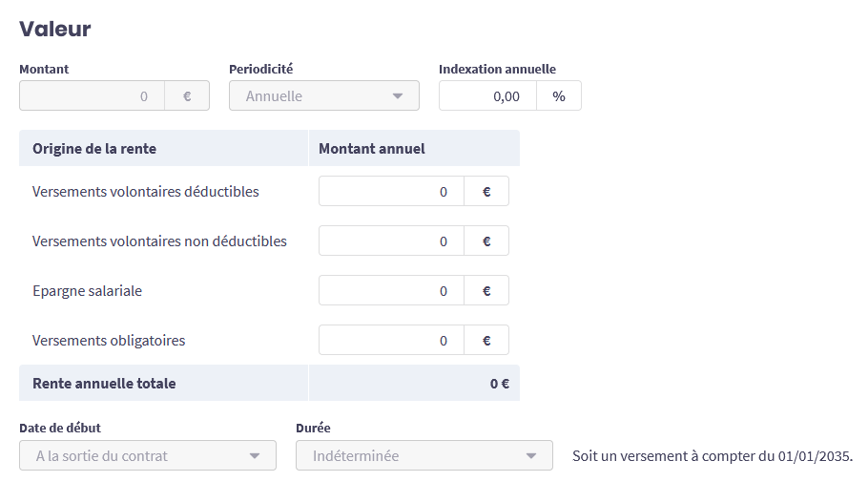The height and width of the screenshot is (482, 868).
Task: Click the Epargne salariale amount field
Action: (391, 290)
